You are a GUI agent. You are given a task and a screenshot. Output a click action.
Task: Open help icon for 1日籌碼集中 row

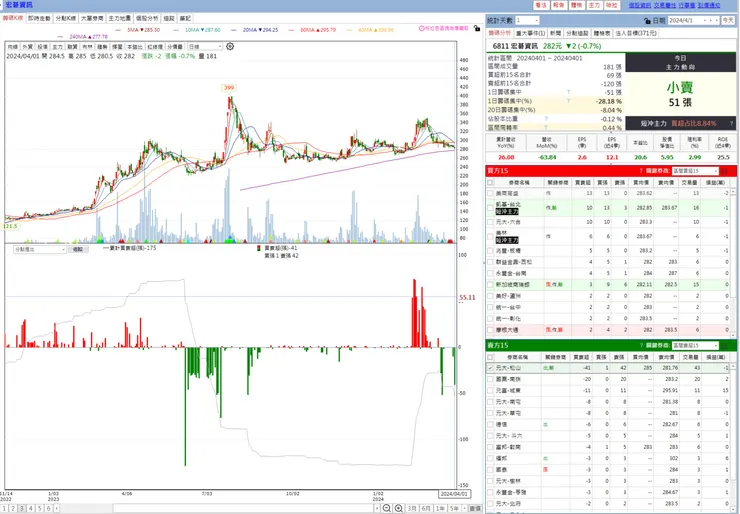pyautogui.click(x=568, y=92)
